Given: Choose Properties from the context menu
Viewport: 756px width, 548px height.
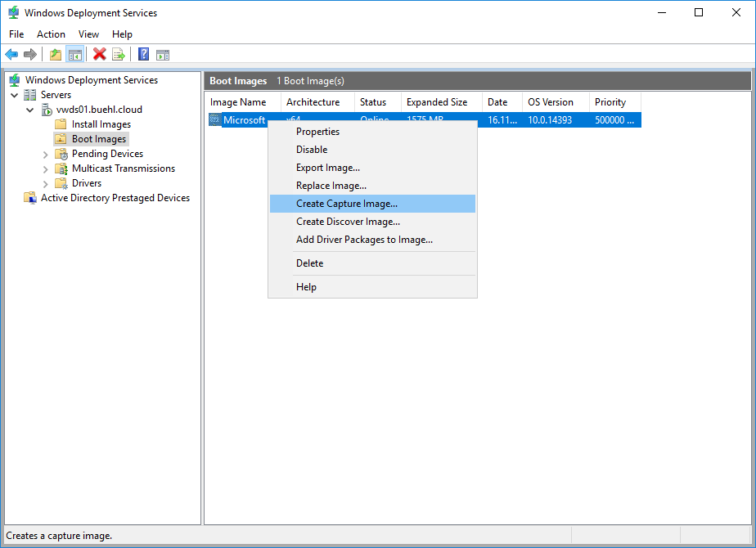Looking at the screenshot, I should tap(373, 132).
